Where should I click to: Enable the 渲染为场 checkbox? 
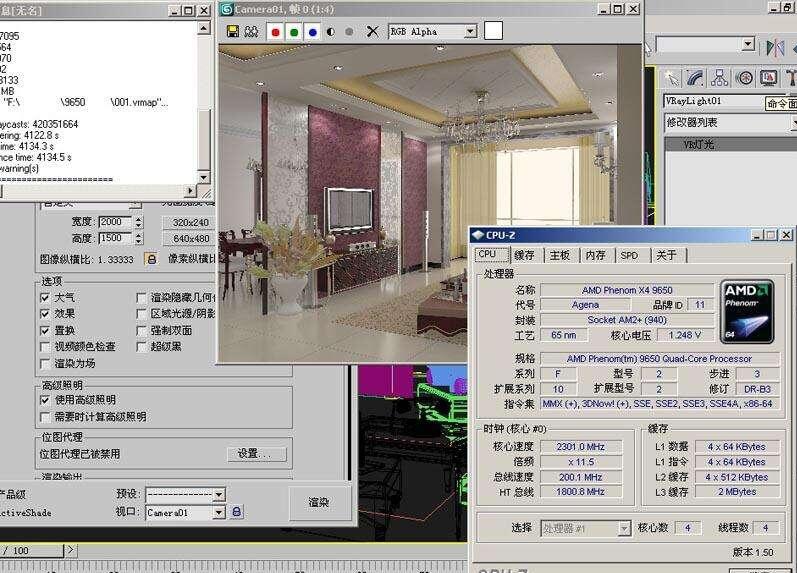(x=45, y=364)
